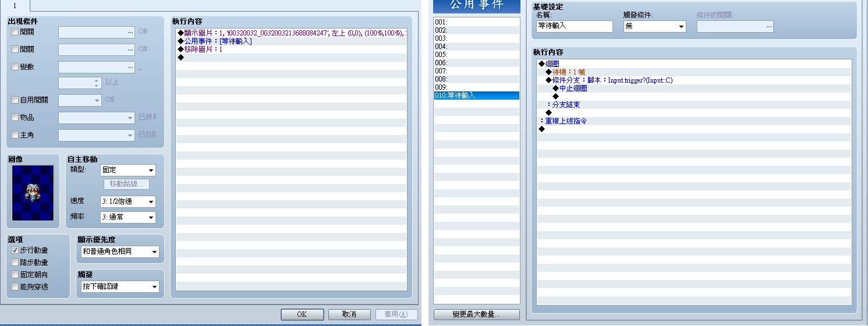Click the first 開關 ellipsis picker field

(97, 31)
